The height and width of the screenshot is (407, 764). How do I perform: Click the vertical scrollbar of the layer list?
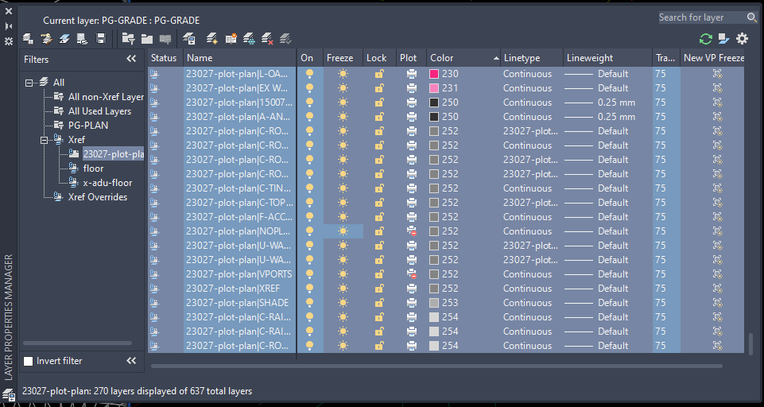click(x=751, y=343)
